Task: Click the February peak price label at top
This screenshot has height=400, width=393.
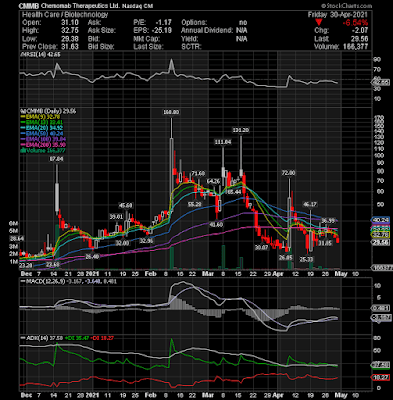Action: point(171,112)
